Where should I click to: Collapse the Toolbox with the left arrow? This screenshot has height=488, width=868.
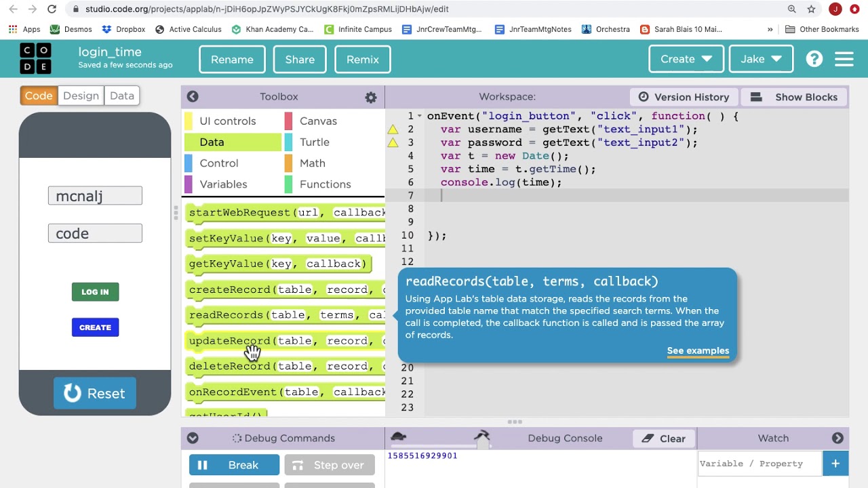pyautogui.click(x=193, y=97)
